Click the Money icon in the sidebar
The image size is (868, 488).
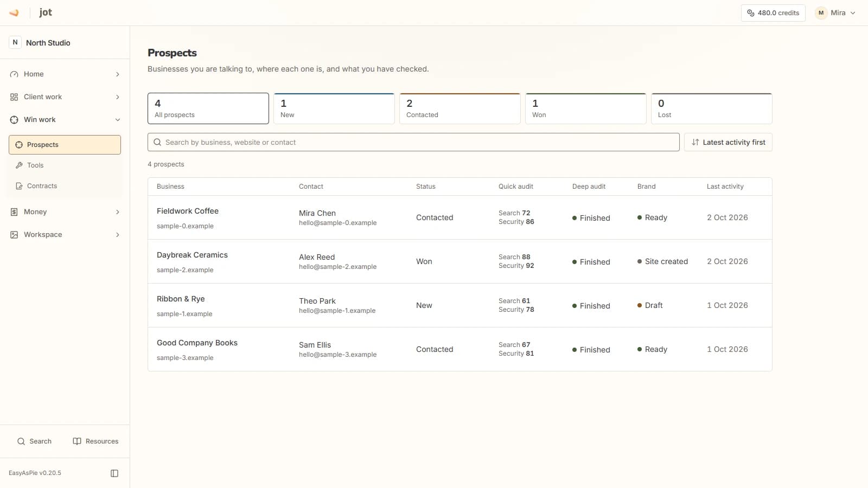[x=14, y=212]
